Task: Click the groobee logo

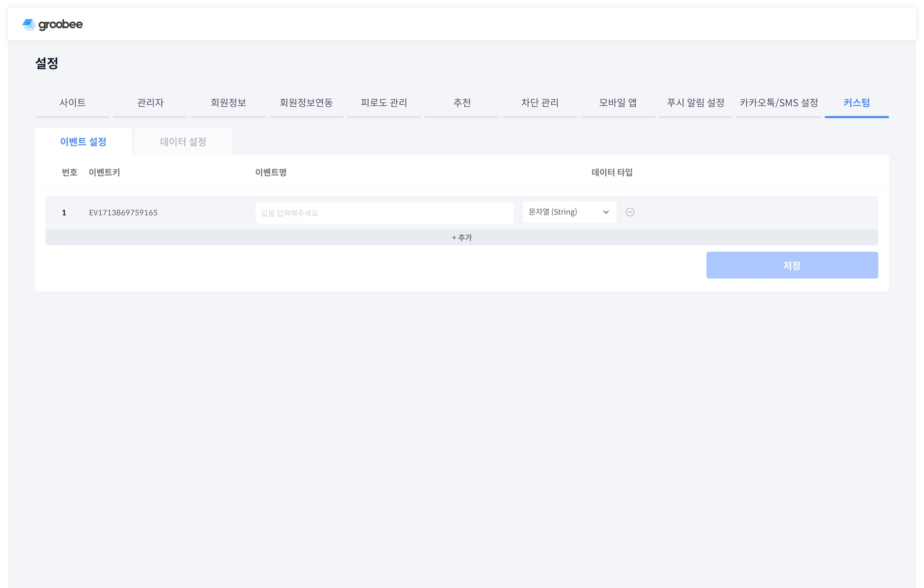Action: [53, 24]
